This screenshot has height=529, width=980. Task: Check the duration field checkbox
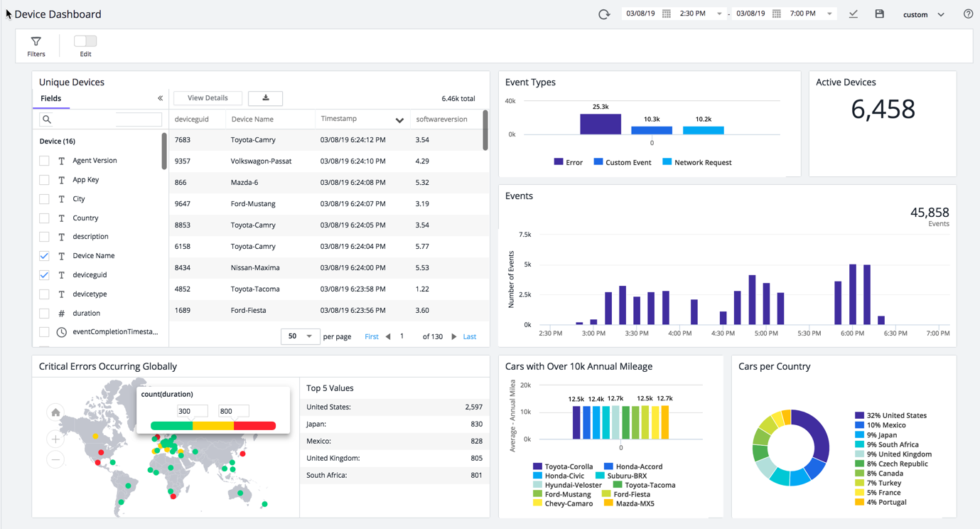tap(44, 313)
